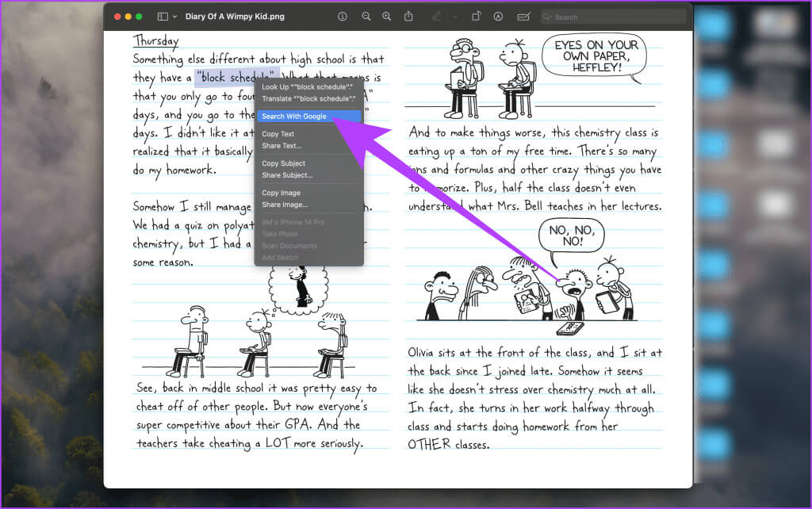
Task: Click the "Thursday" heading text
Action: tap(156, 40)
